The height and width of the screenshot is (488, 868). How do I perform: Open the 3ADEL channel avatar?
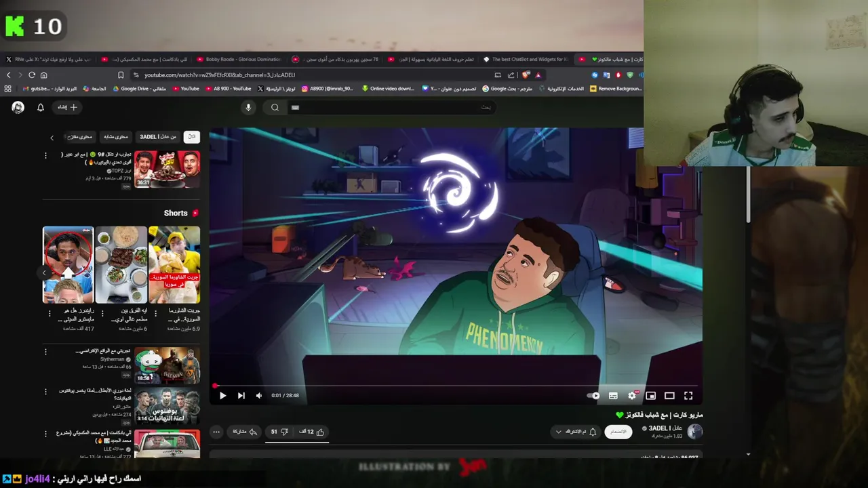[x=694, y=431]
